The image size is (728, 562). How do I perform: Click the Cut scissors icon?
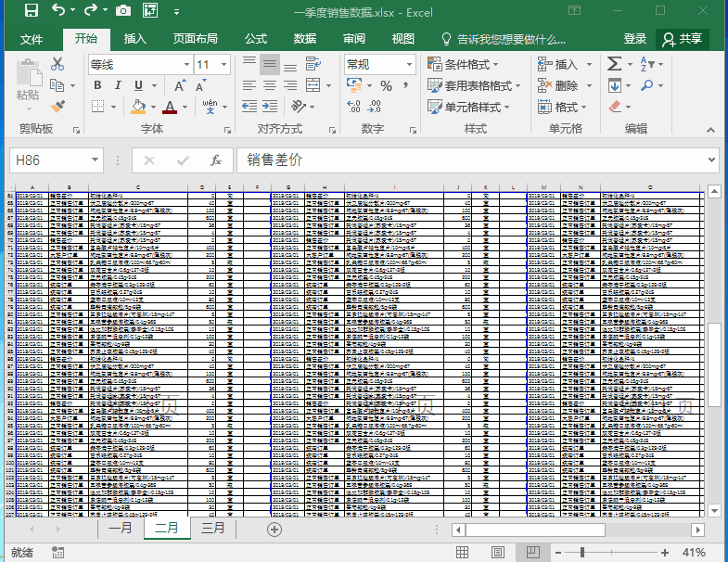click(57, 64)
